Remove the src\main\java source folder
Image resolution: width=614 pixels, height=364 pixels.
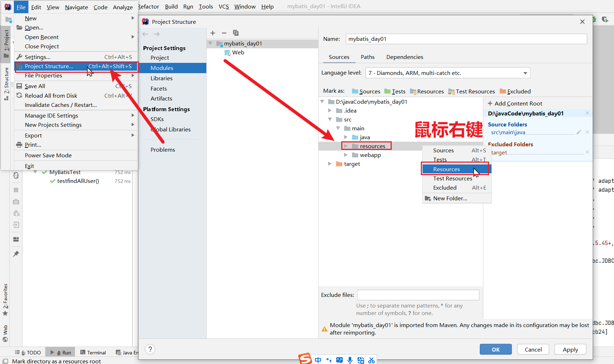pos(587,132)
